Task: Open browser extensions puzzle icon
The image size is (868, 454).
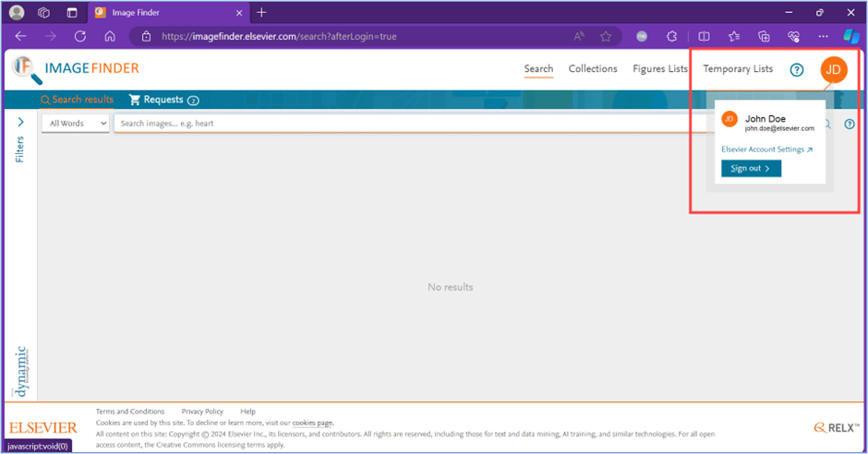Action: point(671,37)
